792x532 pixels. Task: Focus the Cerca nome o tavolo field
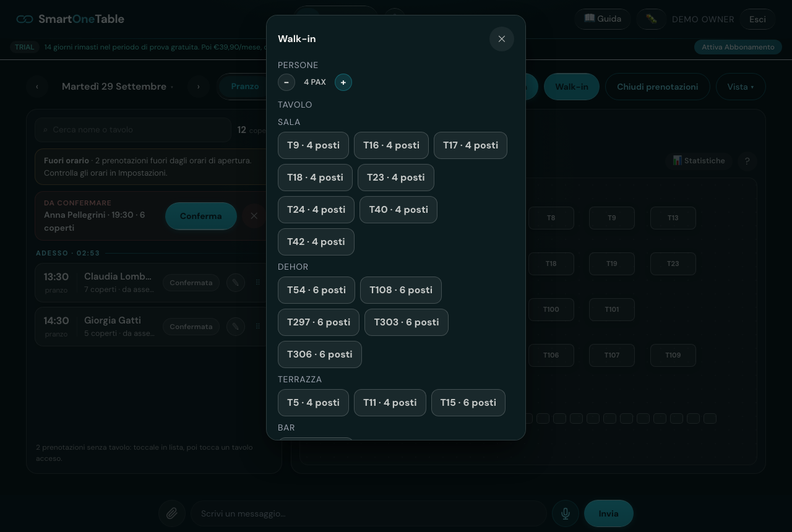[x=133, y=130]
